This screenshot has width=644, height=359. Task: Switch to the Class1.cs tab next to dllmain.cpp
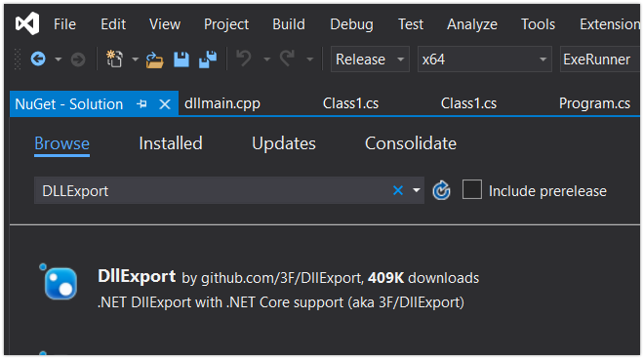tap(350, 103)
